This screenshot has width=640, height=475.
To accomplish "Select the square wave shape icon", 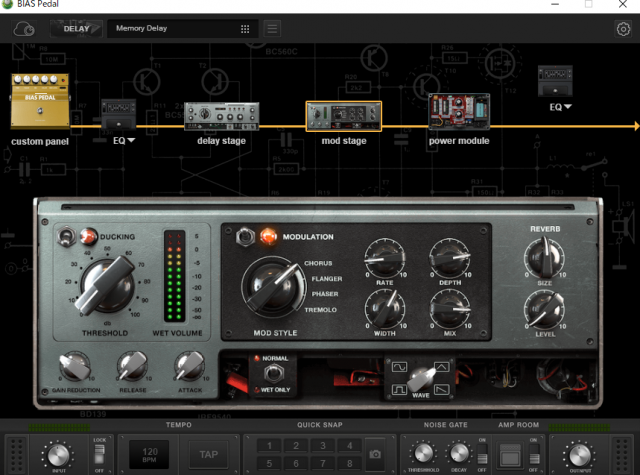I will [399, 390].
